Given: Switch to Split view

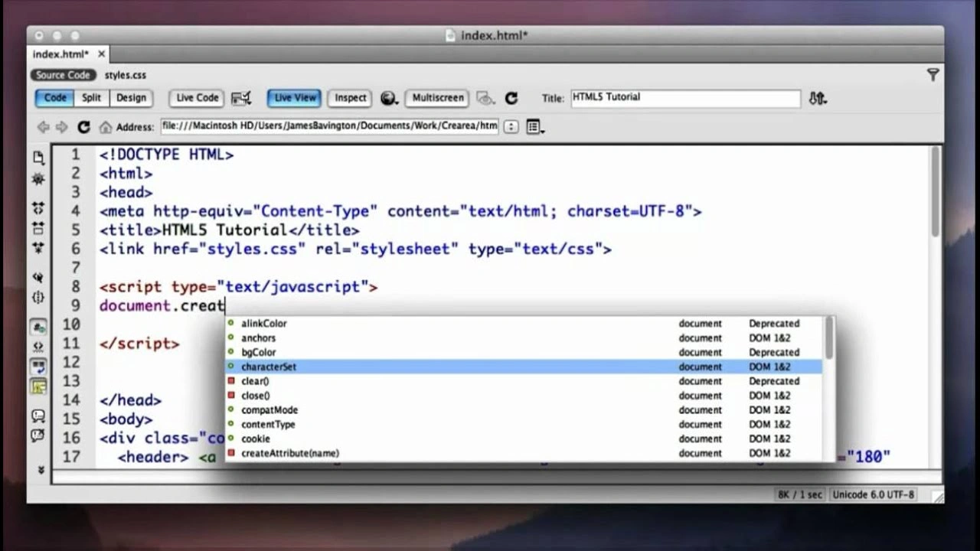Looking at the screenshot, I should pyautogui.click(x=92, y=98).
